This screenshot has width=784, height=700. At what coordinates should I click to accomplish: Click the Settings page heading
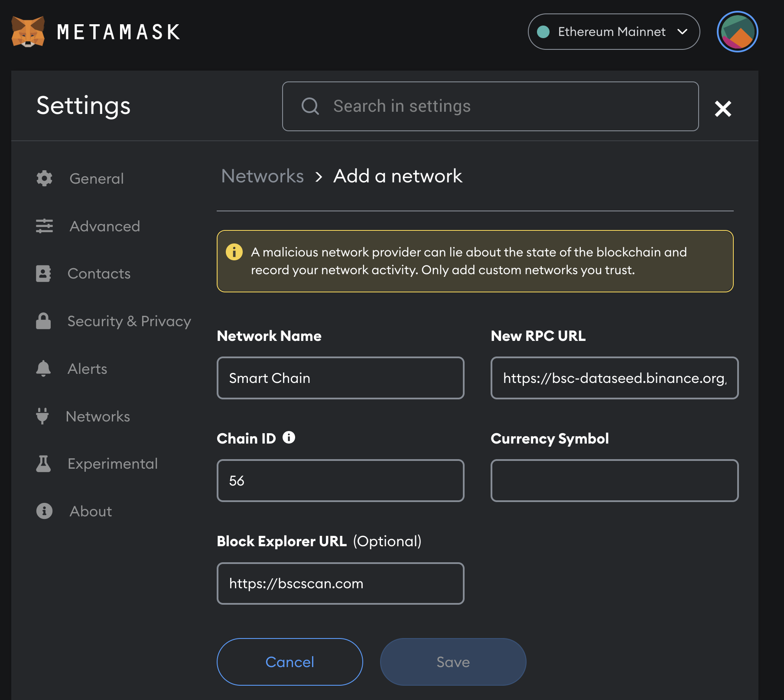(x=83, y=106)
